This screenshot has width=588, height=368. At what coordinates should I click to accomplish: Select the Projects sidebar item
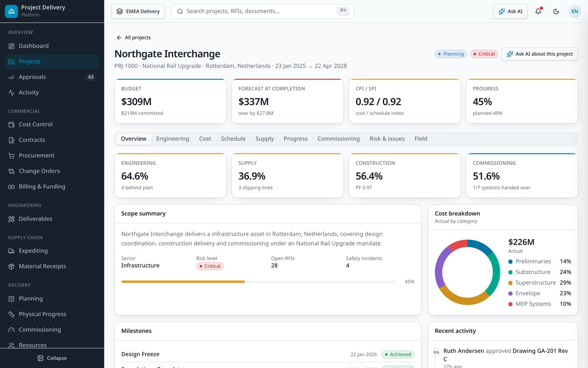click(52, 61)
